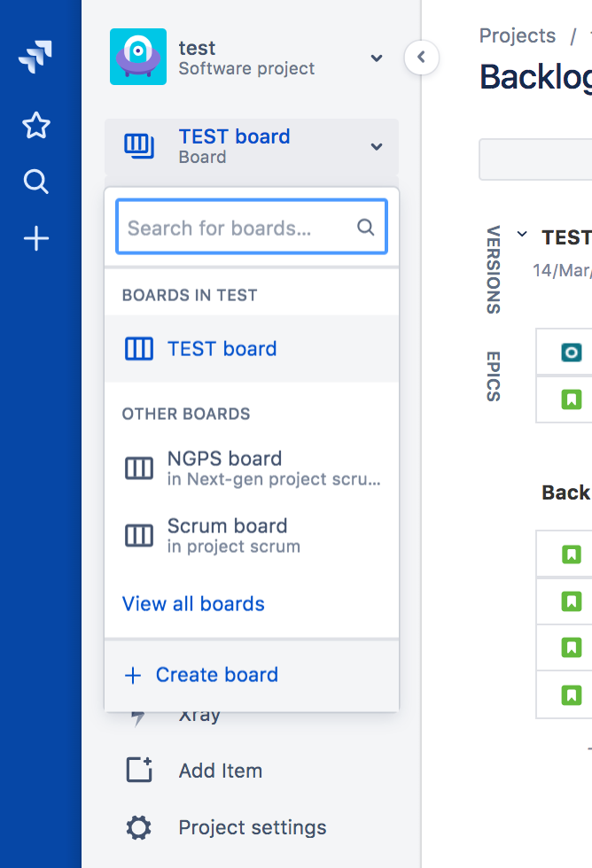Viewport: 592px width, 868px height.
Task: Collapse the sidebar with the left-arrow button
Action: (421, 58)
